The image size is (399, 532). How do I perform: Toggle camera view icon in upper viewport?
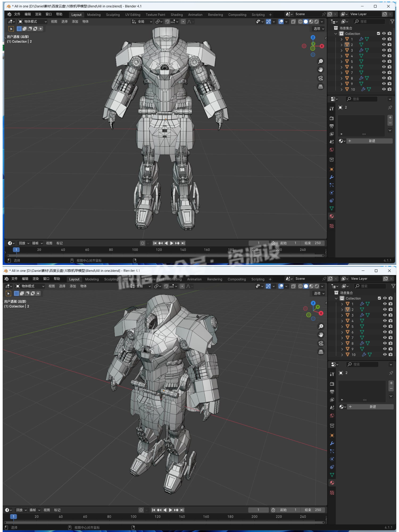point(321,78)
